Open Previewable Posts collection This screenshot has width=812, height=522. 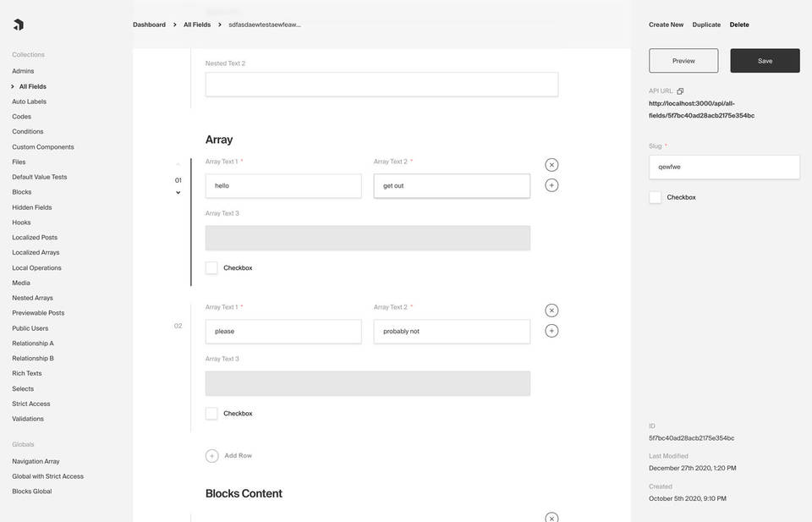point(38,313)
